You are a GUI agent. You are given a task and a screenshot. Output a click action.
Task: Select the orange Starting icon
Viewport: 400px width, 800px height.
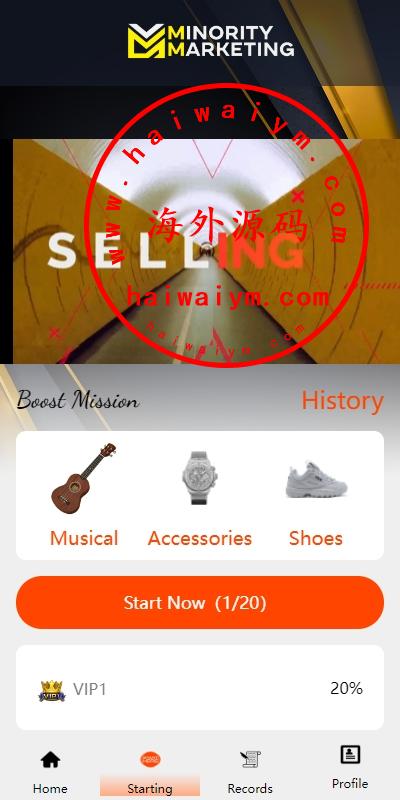(x=150, y=759)
